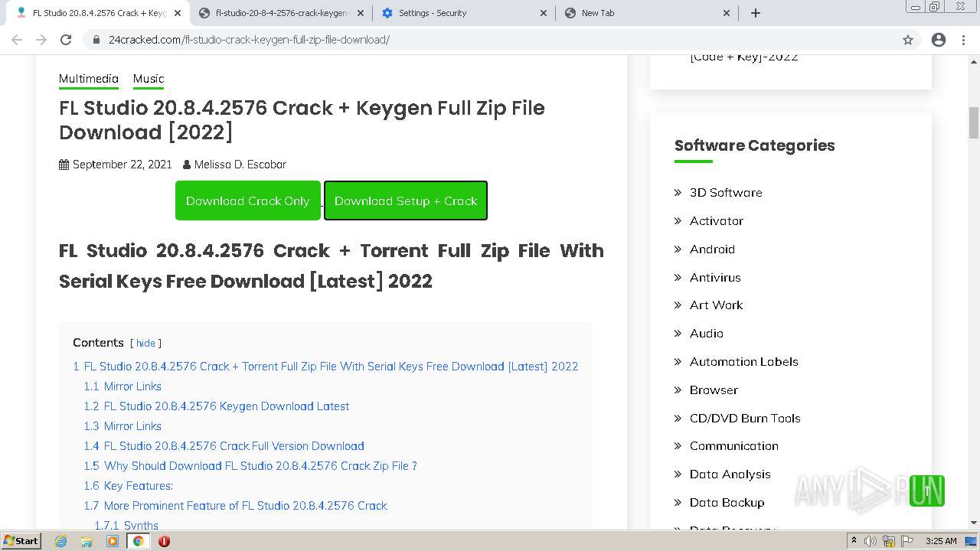
Task: Open the Activator category
Action: click(x=717, y=221)
